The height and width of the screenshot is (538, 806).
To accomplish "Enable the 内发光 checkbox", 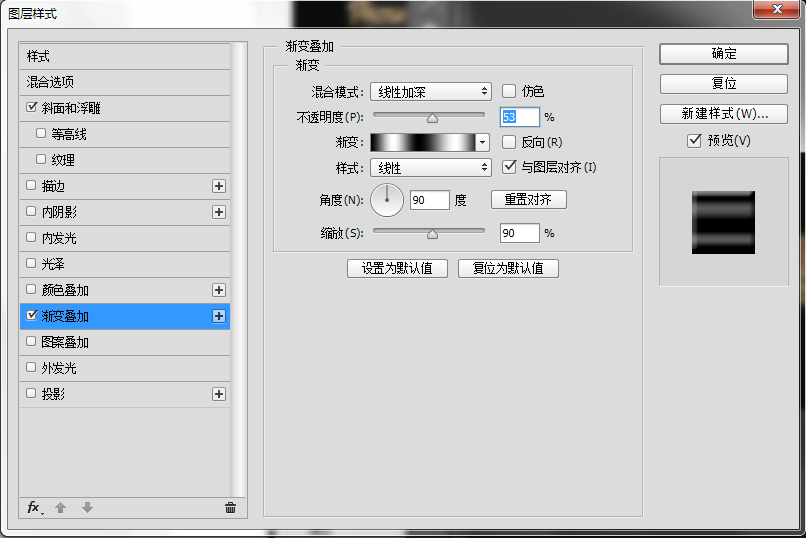I will pyautogui.click(x=31, y=237).
